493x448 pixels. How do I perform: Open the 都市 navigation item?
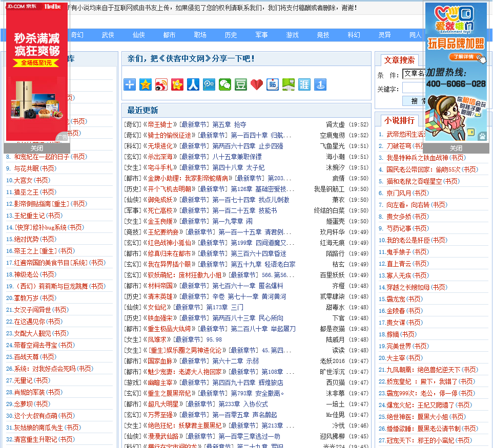[x=170, y=35]
